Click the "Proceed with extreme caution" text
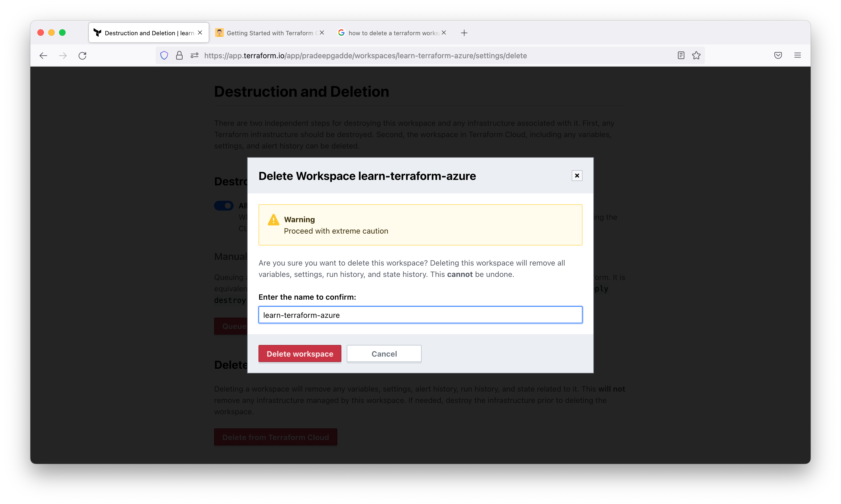Viewport: 841px width, 504px height. tap(336, 231)
